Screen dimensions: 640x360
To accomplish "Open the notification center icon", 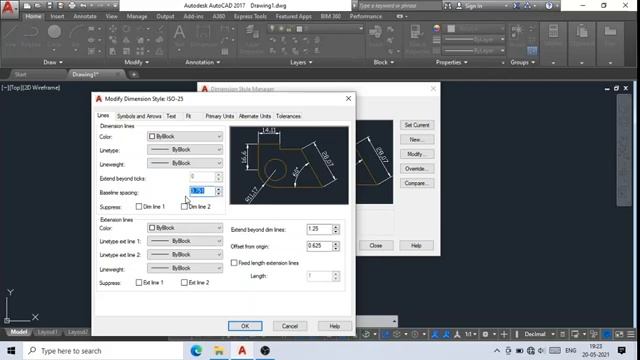I will pyautogui.click(x=622, y=351).
